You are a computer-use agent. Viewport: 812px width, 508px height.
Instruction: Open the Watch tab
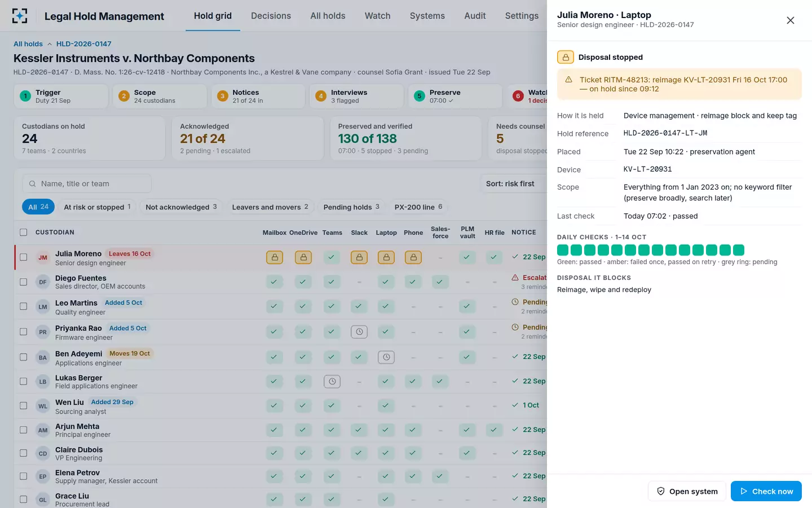pyautogui.click(x=377, y=16)
